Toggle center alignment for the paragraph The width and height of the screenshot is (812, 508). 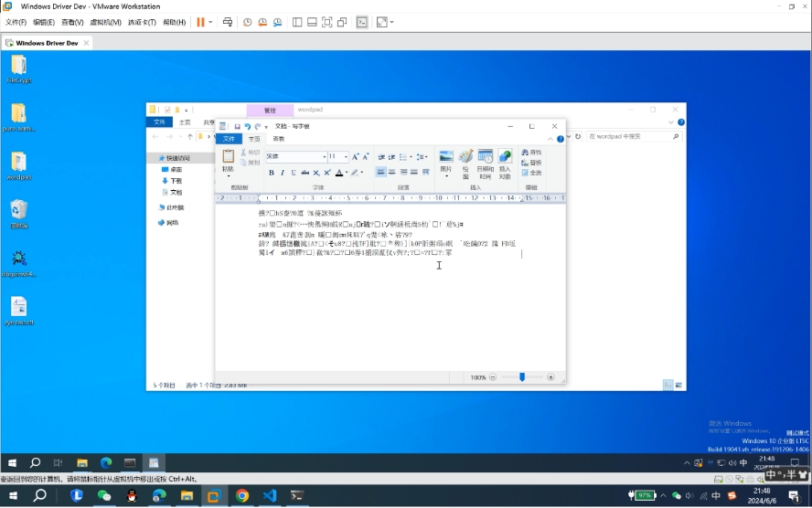(x=392, y=173)
